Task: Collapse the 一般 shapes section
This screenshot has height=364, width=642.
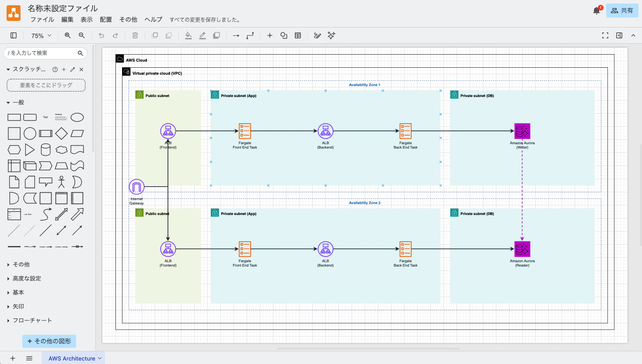Action: (x=16, y=102)
